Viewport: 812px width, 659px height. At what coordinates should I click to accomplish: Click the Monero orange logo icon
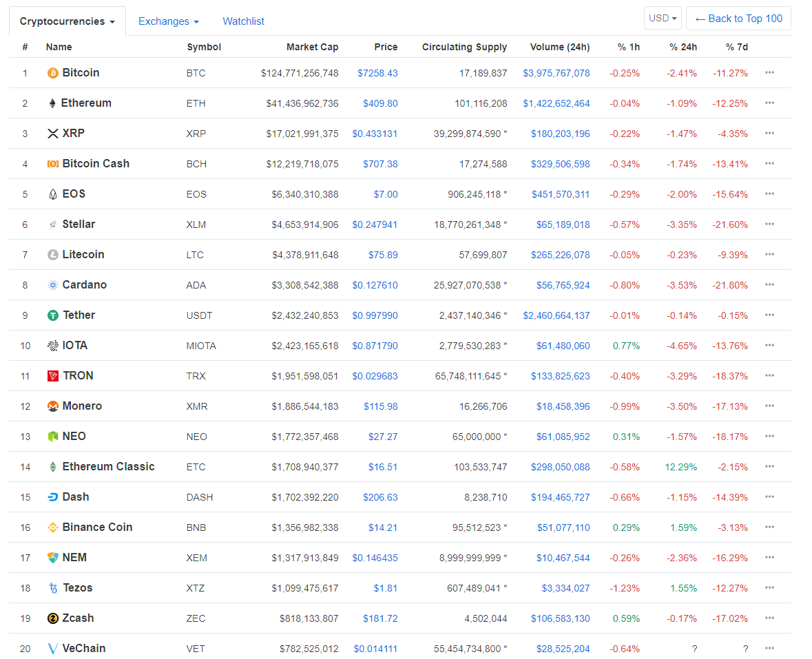(x=53, y=406)
